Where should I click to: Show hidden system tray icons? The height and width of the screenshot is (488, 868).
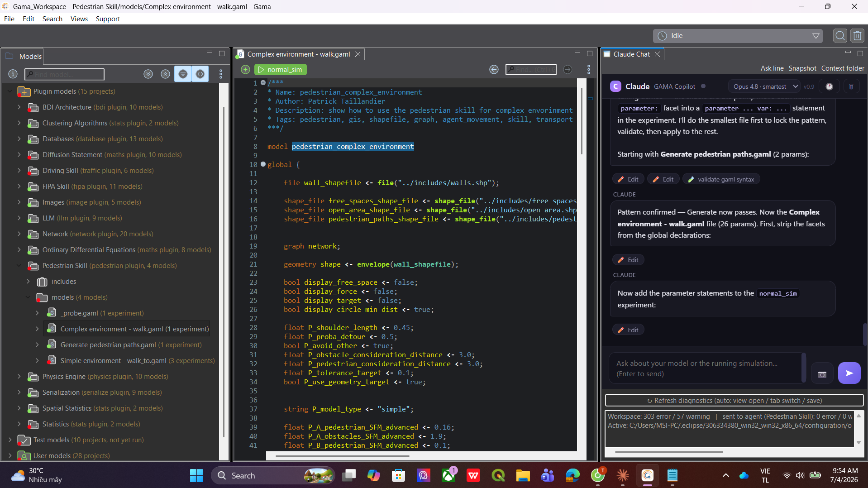click(x=726, y=476)
